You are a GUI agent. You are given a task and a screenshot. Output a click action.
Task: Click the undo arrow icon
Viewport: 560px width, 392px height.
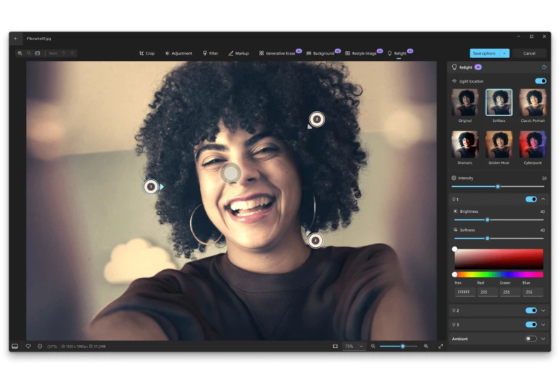point(63,53)
